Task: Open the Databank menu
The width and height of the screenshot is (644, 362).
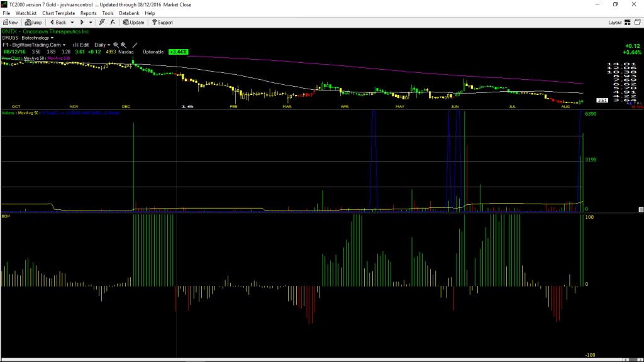Action: [x=129, y=13]
